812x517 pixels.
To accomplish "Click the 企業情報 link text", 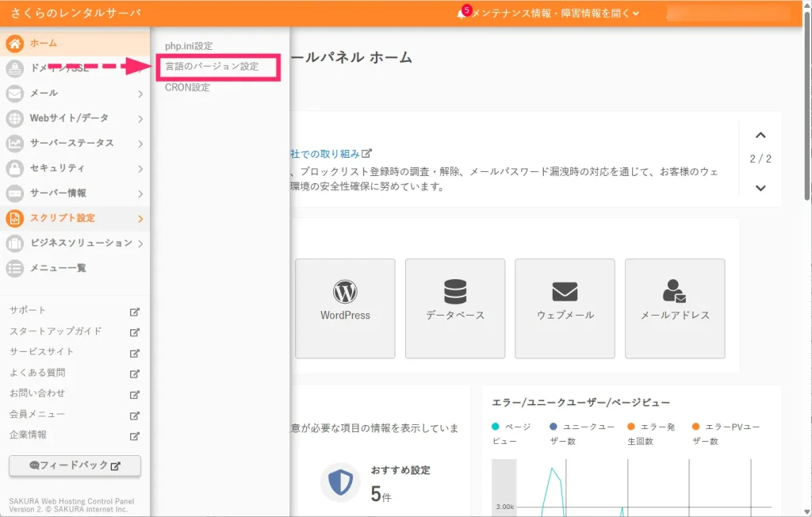I will point(28,435).
